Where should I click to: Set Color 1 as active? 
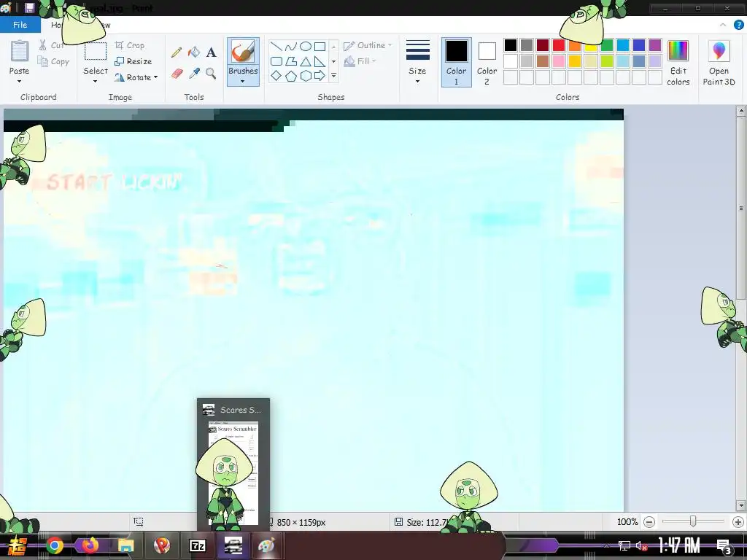[456, 63]
